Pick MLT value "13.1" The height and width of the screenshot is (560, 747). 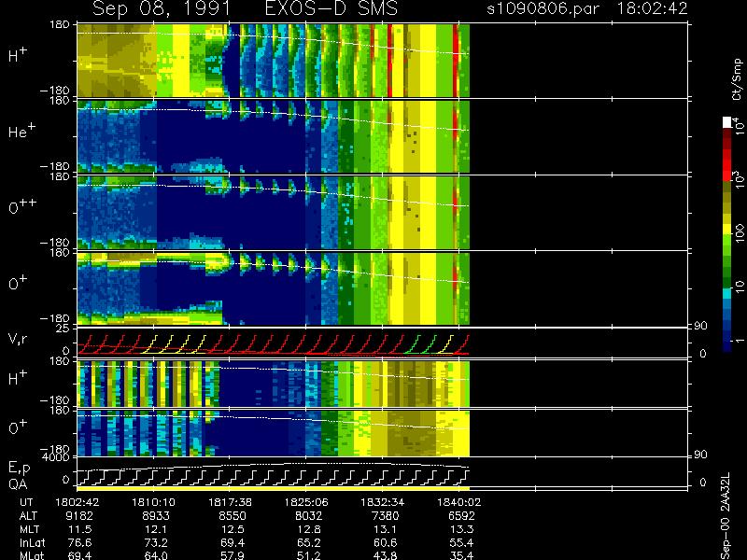[386, 529]
